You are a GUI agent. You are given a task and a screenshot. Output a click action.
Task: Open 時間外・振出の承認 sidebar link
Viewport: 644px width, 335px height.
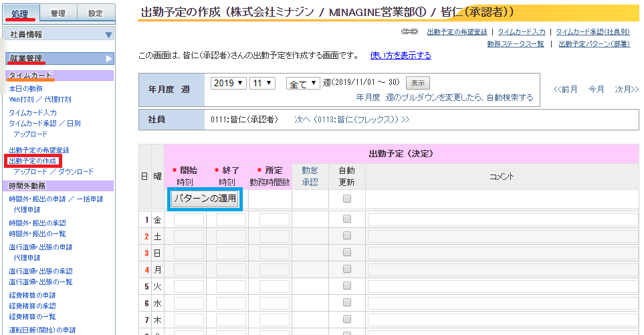tap(37, 223)
